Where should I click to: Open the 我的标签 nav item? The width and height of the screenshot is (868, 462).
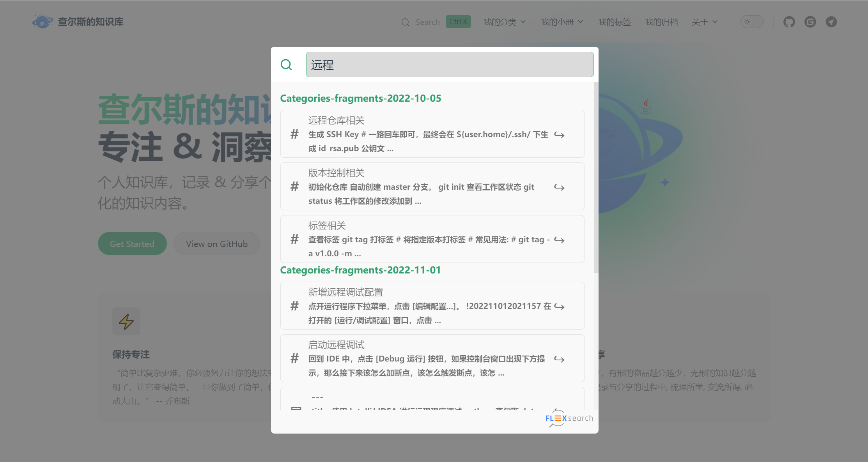615,22
